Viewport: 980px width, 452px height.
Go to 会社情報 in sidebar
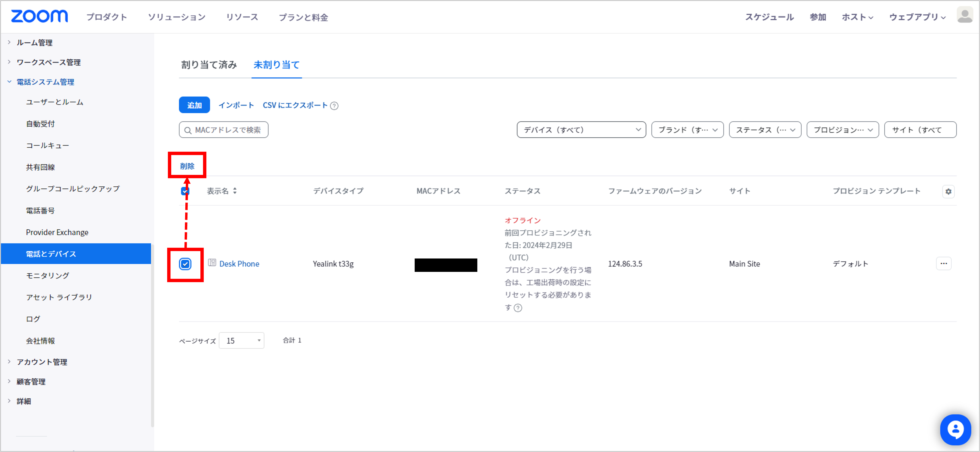pos(40,341)
